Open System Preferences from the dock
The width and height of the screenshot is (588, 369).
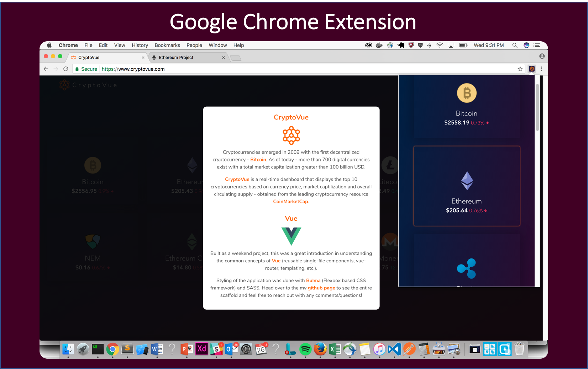(246, 349)
